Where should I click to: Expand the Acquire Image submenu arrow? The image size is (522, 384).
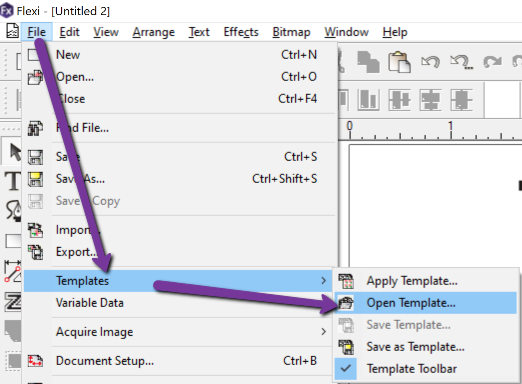pyautogui.click(x=323, y=331)
